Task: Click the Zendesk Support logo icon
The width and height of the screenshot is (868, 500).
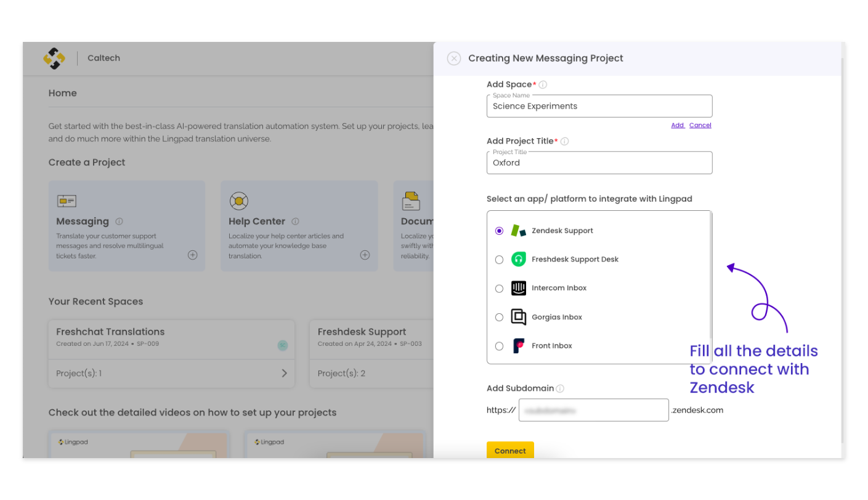Action: coord(519,231)
